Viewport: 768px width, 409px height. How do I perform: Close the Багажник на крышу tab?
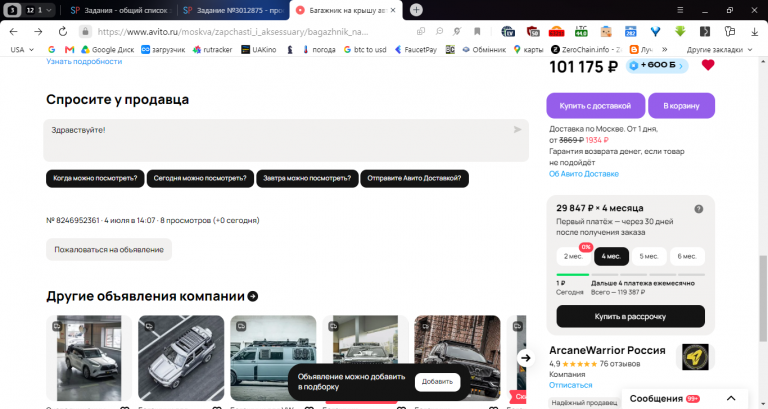[393, 10]
